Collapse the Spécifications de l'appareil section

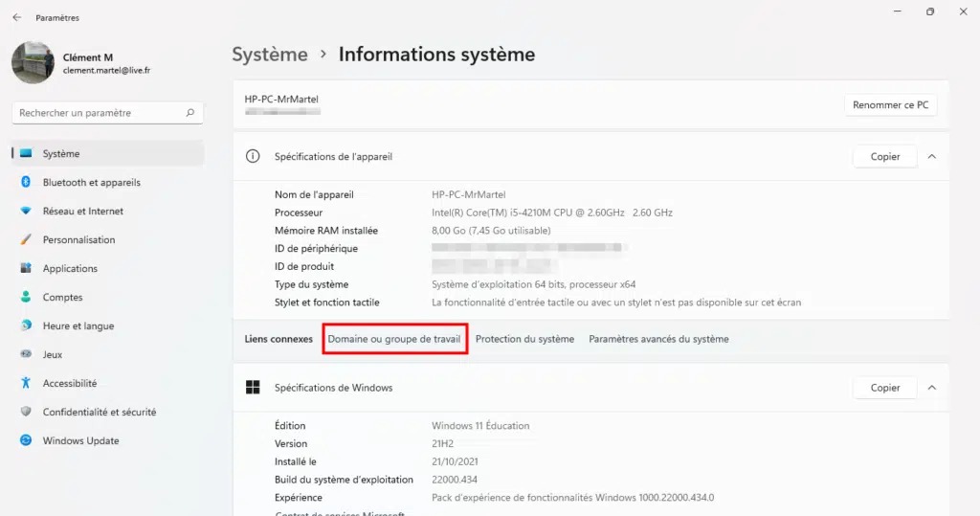(932, 156)
